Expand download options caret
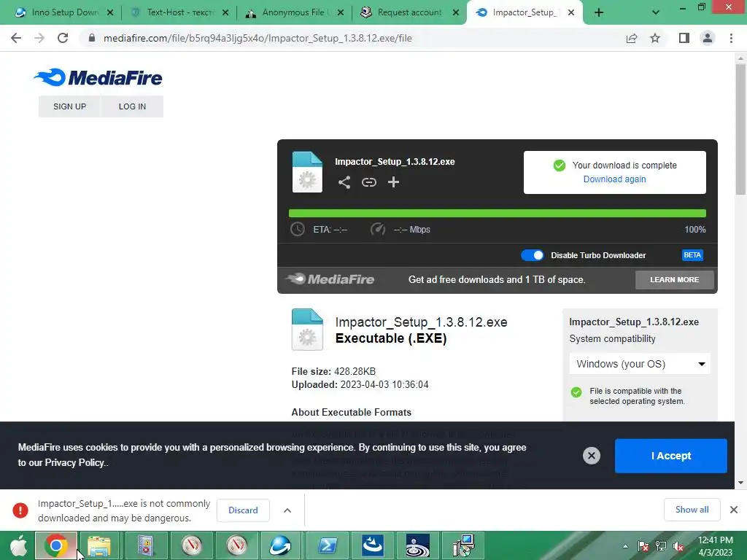 (x=287, y=510)
